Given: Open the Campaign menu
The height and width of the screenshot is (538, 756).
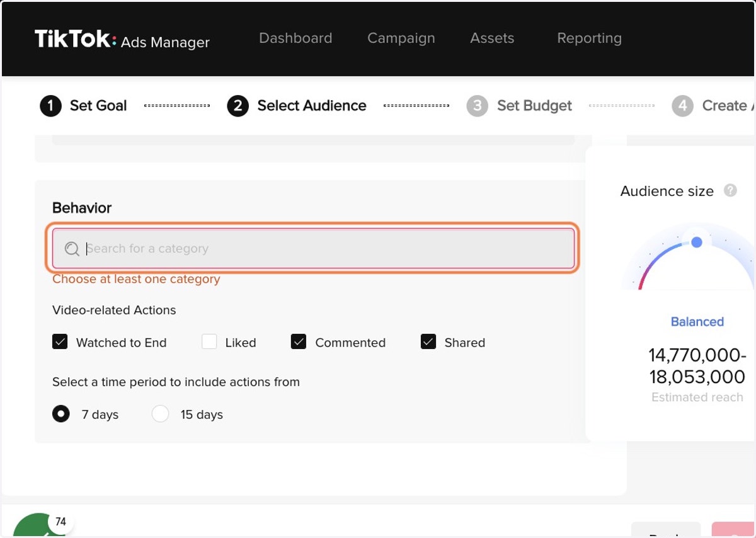Looking at the screenshot, I should click(x=401, y=38).
